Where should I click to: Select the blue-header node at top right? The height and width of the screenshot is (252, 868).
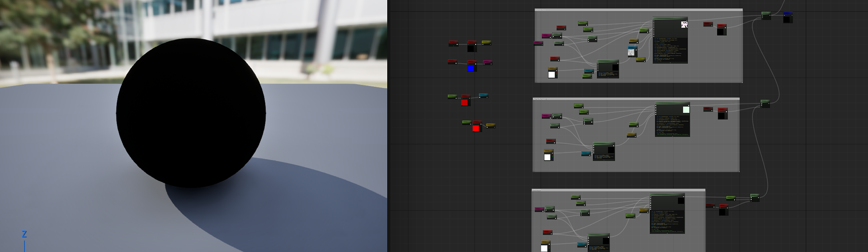pyautogui.click(x=788, y=17)
